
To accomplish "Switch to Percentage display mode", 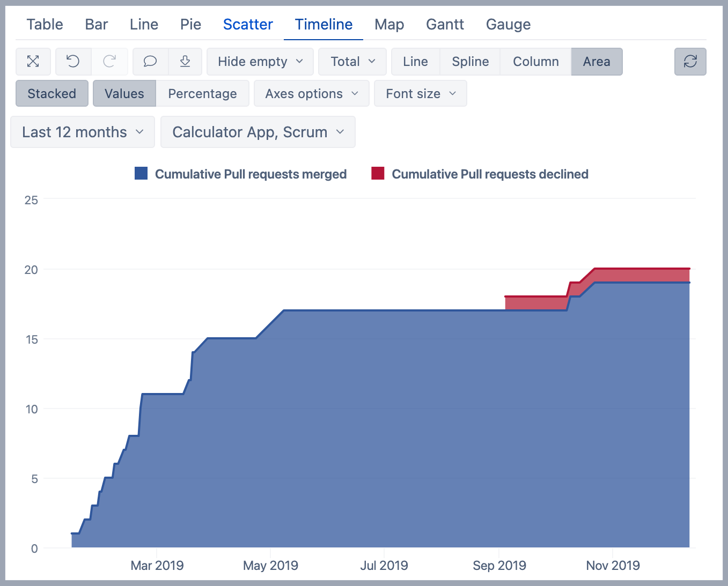I will pyautogui.click(x=202, y=94).
